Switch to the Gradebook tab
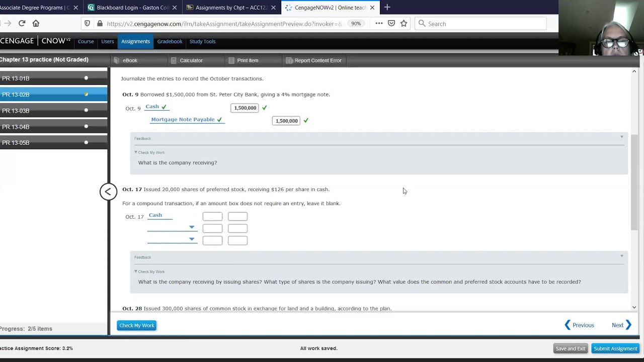 pos(170,41)
